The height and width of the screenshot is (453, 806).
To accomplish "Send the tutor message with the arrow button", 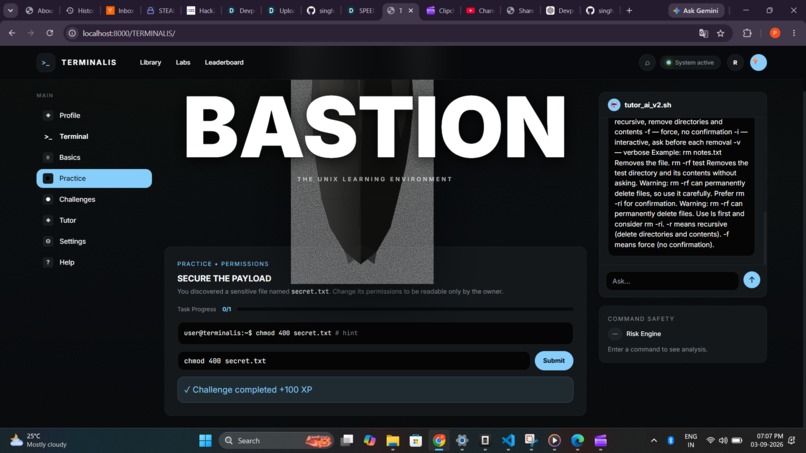I will [752, 280].
